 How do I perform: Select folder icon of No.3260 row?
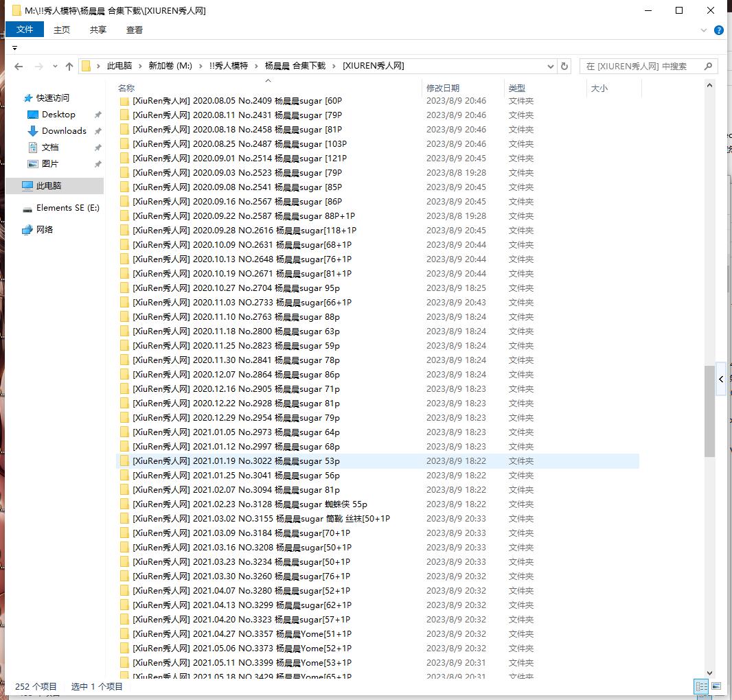coord(124,576)
